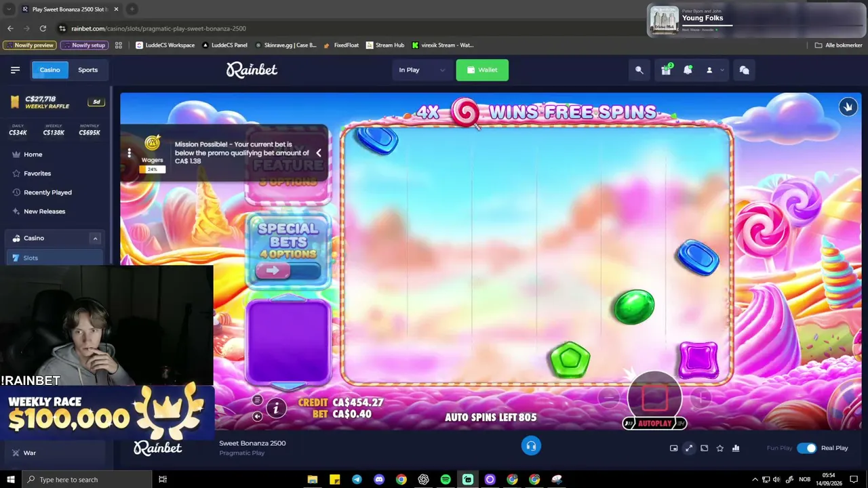Enter fullscreen game mode
Screen dimensions: 868x488
click(x=689, y=448)
